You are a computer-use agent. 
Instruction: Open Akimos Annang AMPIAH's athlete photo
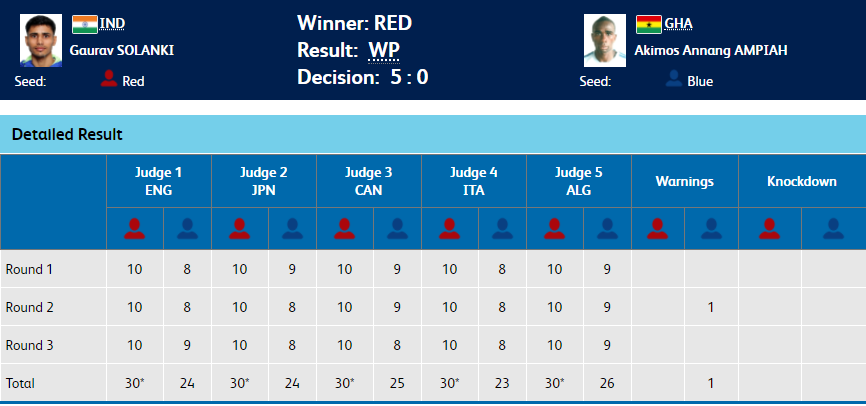[x=605, y=41]
